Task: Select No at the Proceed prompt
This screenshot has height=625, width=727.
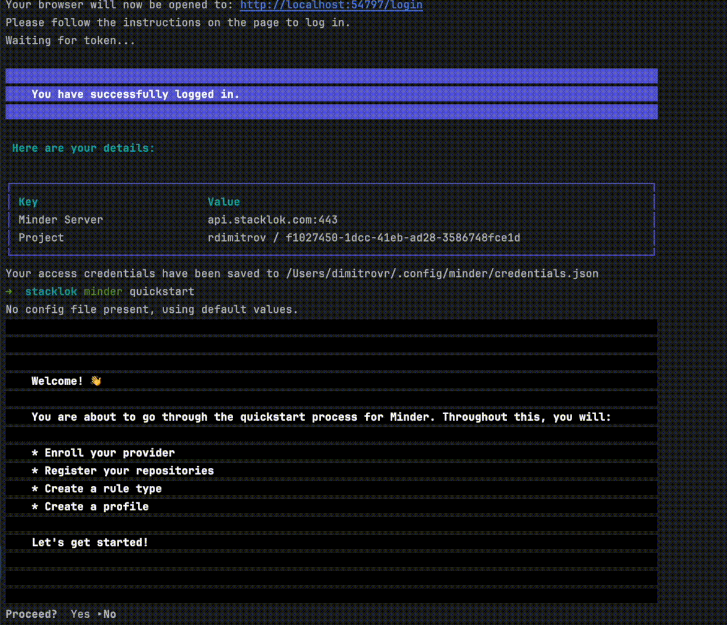Action: point(109,614)
